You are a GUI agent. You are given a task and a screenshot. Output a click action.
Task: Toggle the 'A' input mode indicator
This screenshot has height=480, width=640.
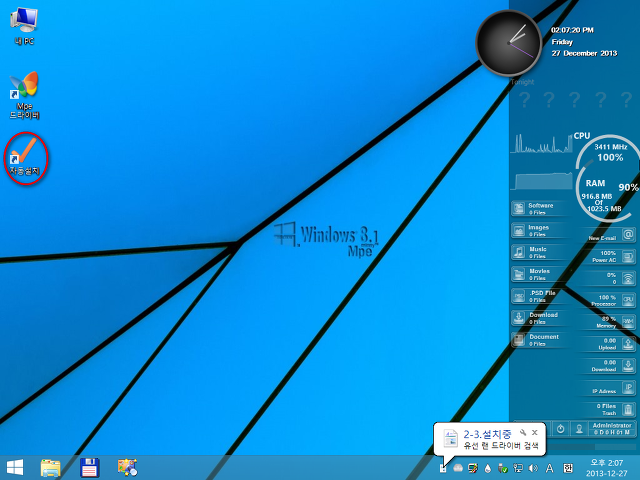[550, 469]
